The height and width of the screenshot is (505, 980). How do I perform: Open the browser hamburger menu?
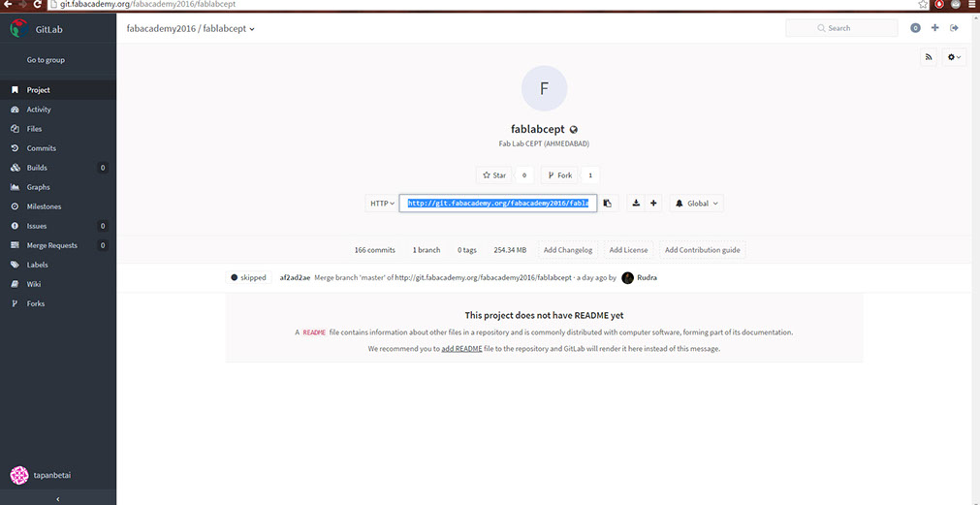pos(972,4)
